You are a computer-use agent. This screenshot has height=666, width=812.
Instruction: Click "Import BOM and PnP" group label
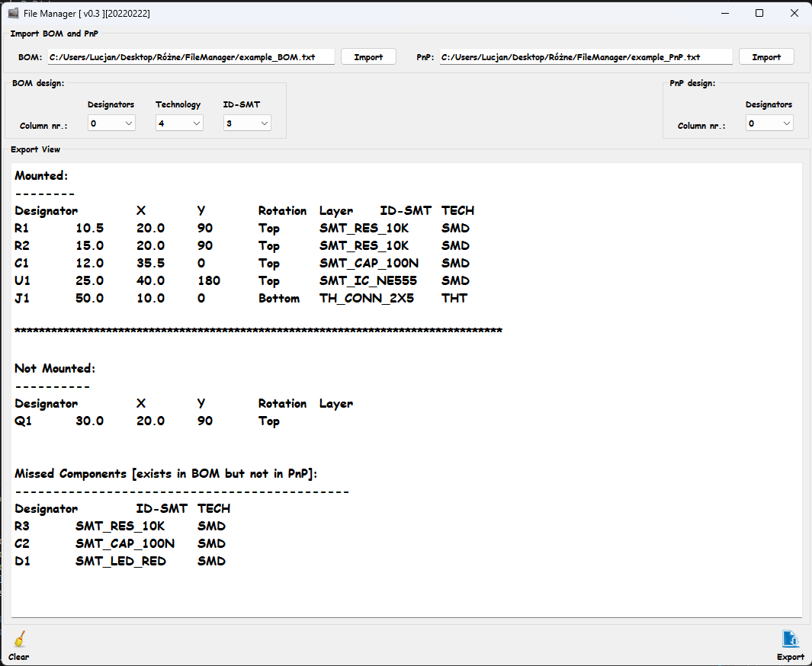pos(54,34)
